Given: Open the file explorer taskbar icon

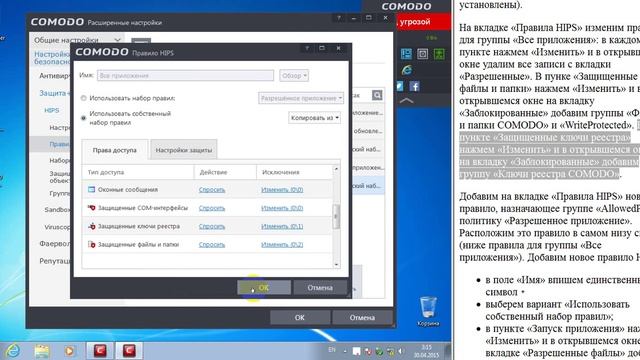Looking at the screenshot, I should click(x=41, y=351).
